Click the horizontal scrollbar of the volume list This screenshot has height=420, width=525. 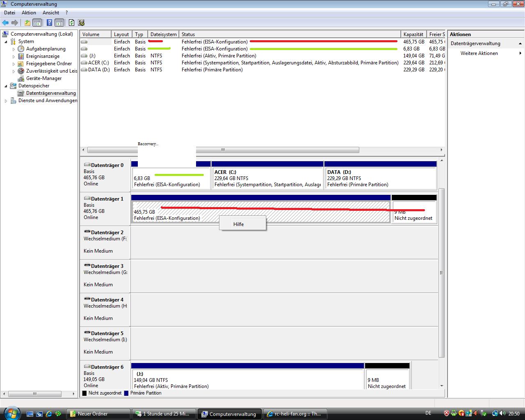(223, 150)
